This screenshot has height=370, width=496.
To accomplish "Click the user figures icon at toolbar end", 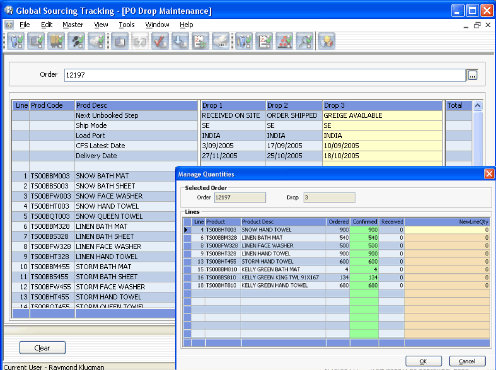I will (326, 41).
